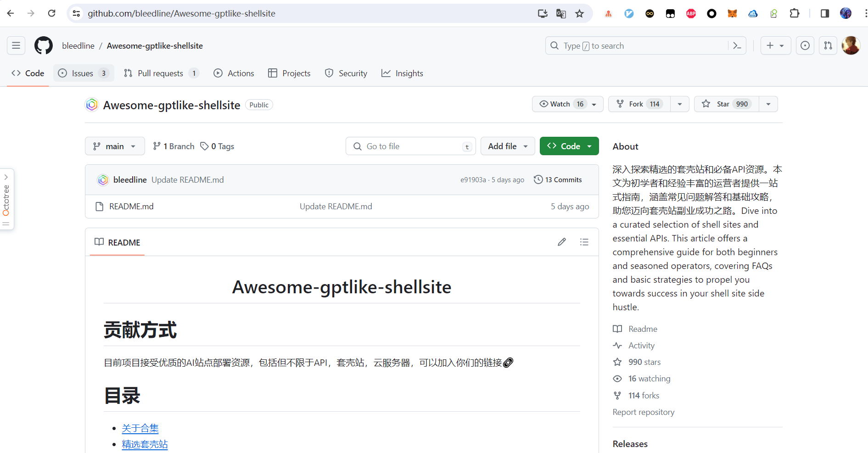Go to GitHub home via Octocat logo
Screen dimensions: 868x453
pyautogui.click(x=44, y=45)
